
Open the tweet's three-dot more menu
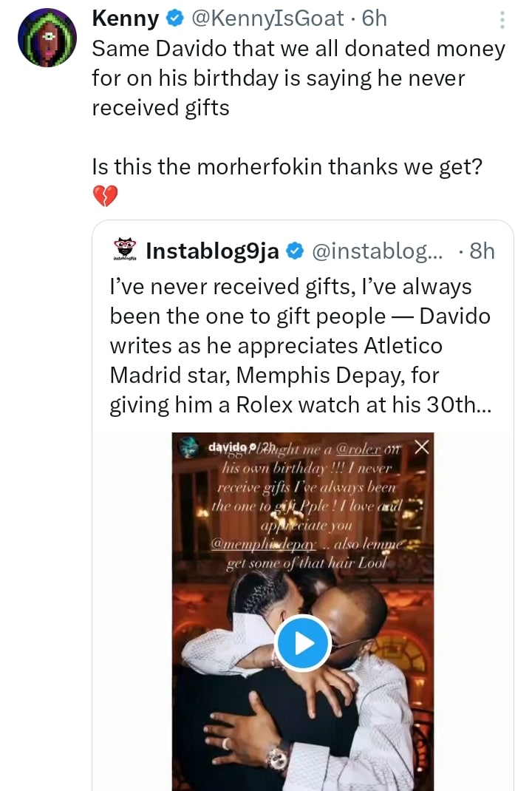point(502,19)
